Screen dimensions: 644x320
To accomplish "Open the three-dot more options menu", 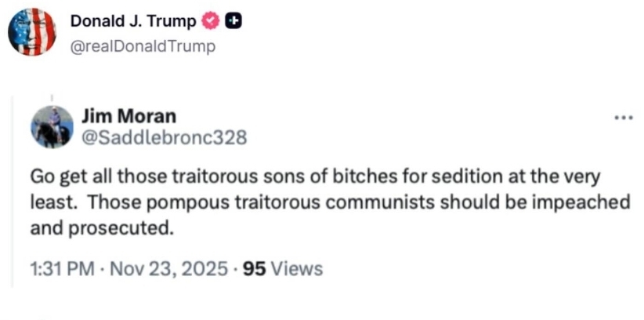I will (622, 118).
